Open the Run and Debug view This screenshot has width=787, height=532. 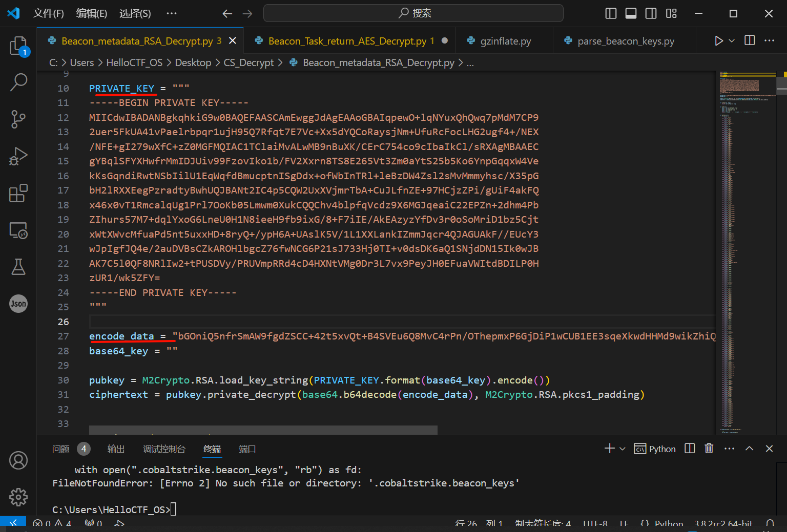point(18,156)
